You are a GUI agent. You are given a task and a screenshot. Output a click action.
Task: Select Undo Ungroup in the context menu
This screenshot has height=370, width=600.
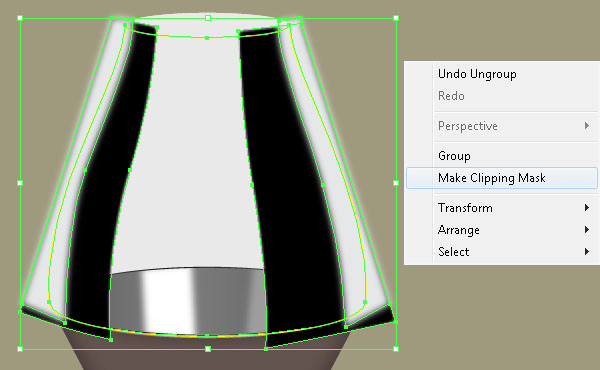pyautogui.click(x=502, y=74)
